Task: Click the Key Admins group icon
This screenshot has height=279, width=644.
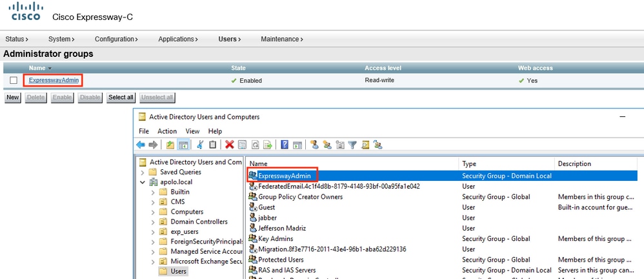Action: [253, 238]
